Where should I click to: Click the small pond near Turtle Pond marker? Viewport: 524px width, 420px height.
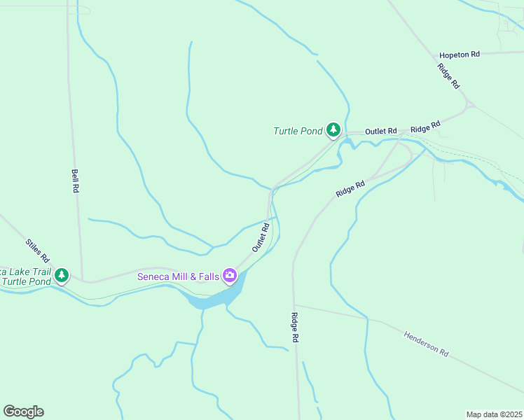[347, 143]
